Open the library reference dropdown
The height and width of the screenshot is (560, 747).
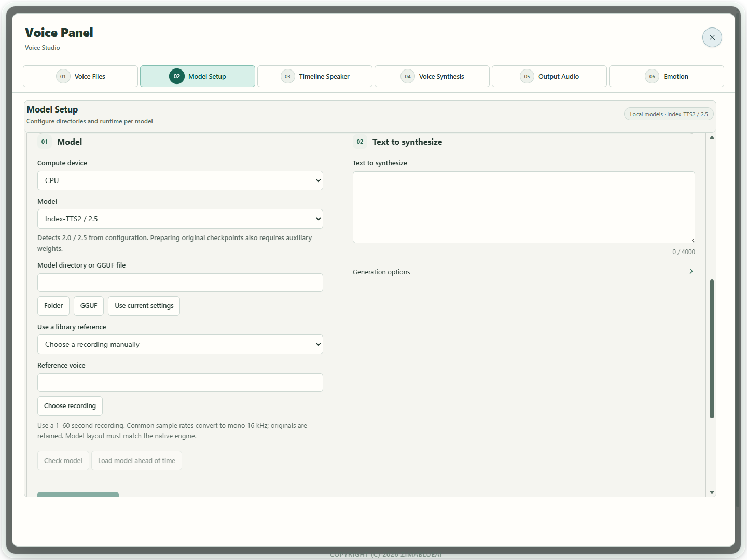(x=180, y=344)
